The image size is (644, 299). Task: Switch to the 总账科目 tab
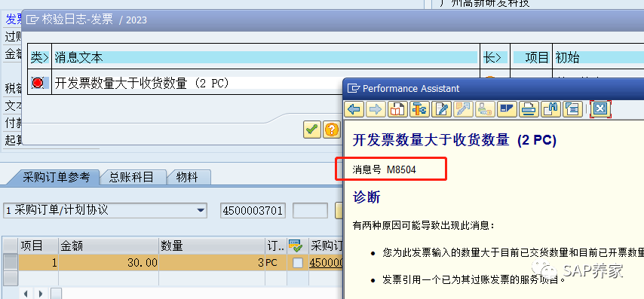coord(131,177)
